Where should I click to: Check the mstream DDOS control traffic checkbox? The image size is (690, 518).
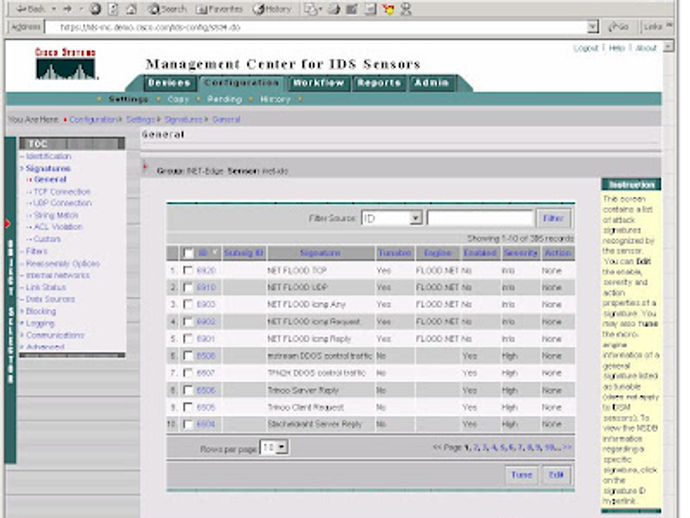click(188, 356)
